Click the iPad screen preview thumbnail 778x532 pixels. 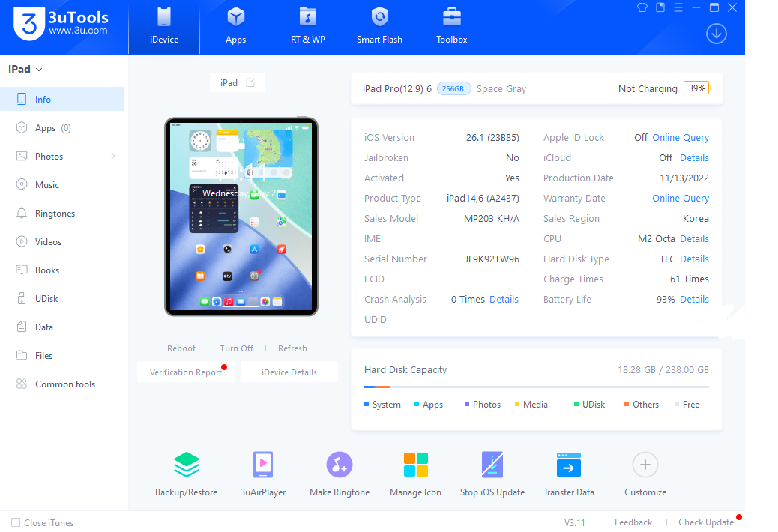tap(241, 217)
